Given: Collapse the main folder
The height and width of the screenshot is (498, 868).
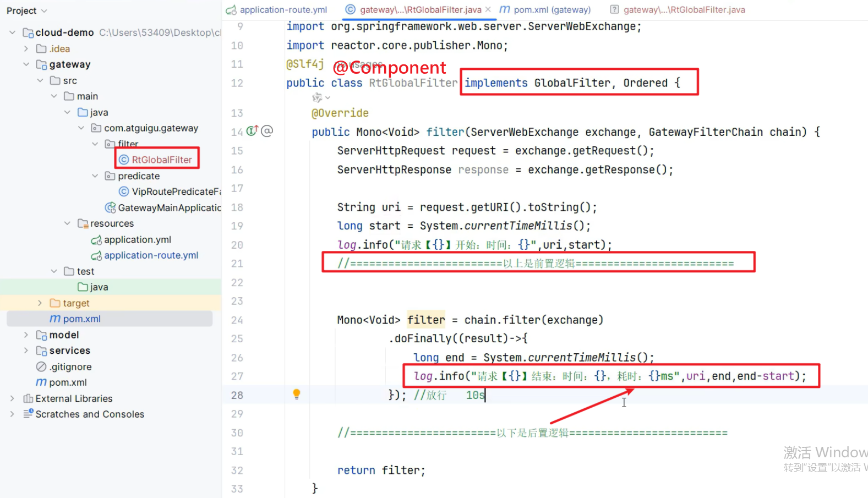Looking at the screenshot, I should [53, 96].
